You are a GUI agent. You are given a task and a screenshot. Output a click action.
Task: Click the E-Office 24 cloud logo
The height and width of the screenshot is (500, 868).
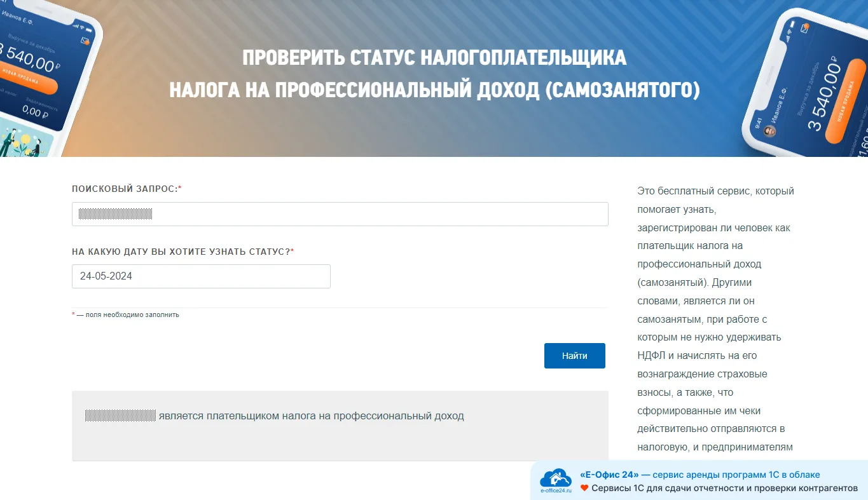pos(555,478)
